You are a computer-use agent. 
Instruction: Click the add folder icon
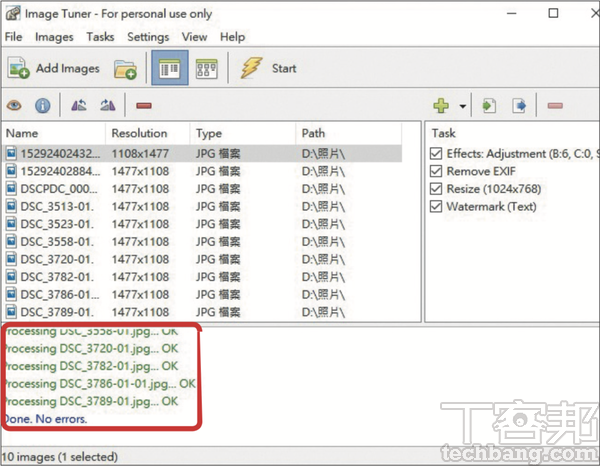click(125, 69)
